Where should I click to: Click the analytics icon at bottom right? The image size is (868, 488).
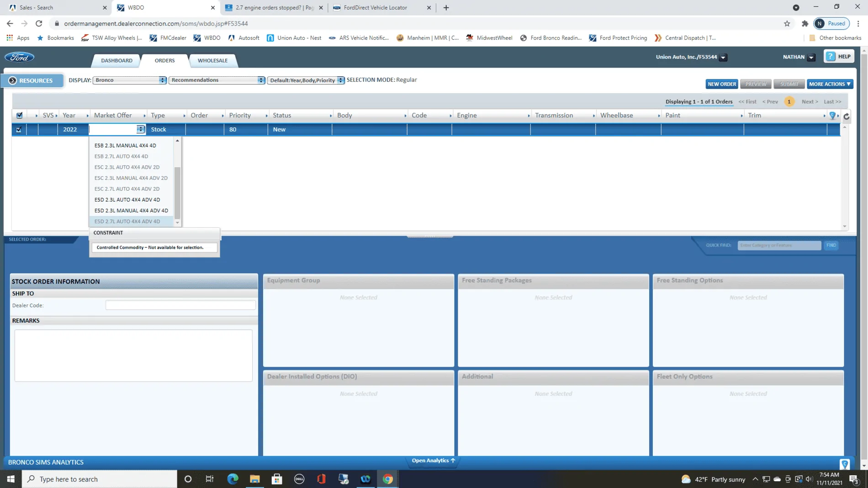coord(844,464)
